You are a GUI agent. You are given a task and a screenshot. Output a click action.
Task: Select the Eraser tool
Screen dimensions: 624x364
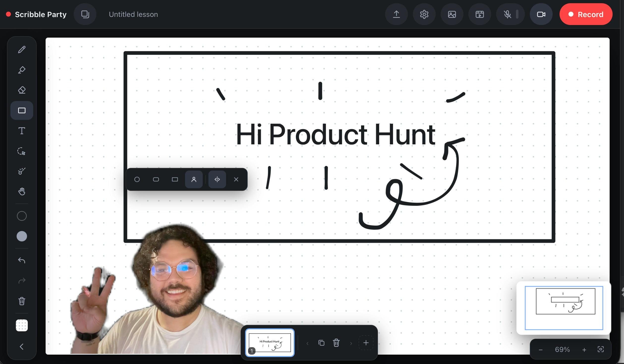point(22,90)
